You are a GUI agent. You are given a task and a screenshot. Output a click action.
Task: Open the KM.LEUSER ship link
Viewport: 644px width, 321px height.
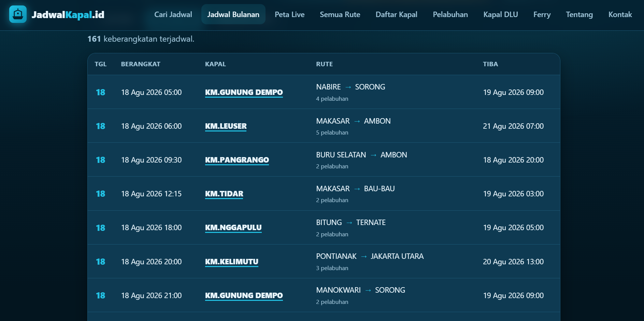pos(226,126)
